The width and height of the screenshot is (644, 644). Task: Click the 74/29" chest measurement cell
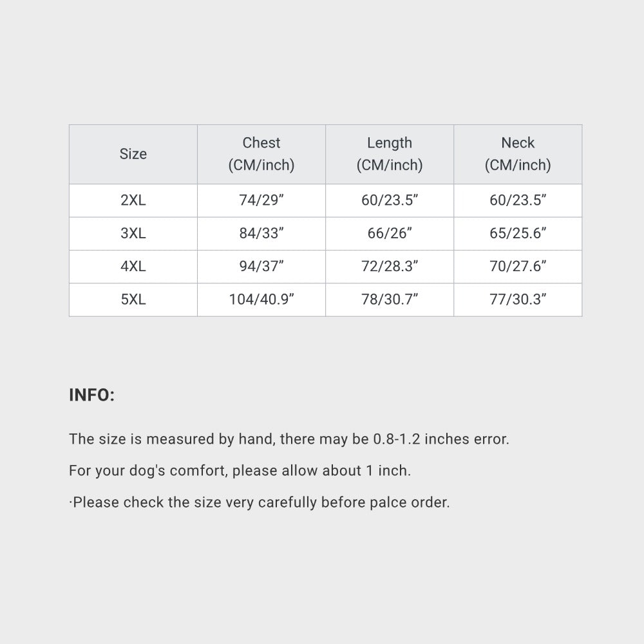click(x=261, y=200)
